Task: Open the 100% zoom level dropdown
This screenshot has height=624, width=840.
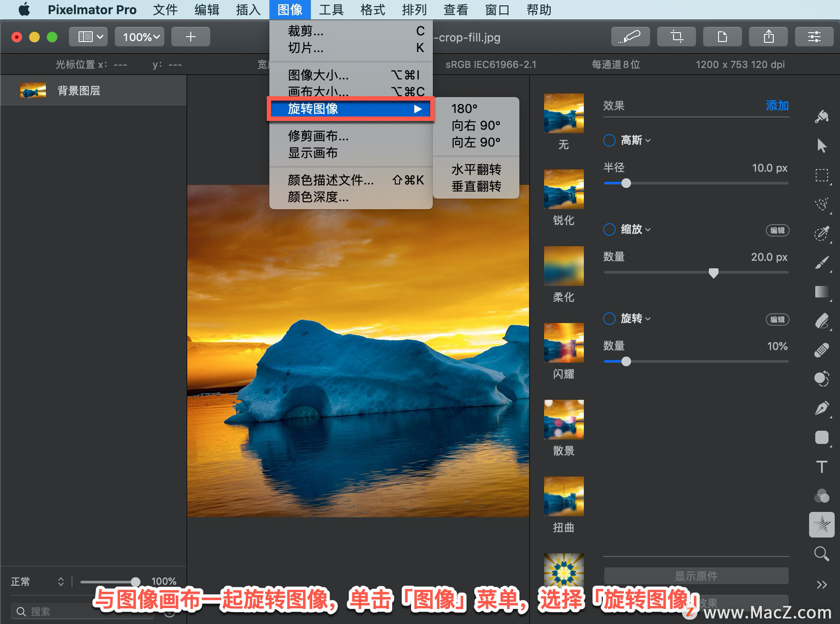Action: (139, 37)
